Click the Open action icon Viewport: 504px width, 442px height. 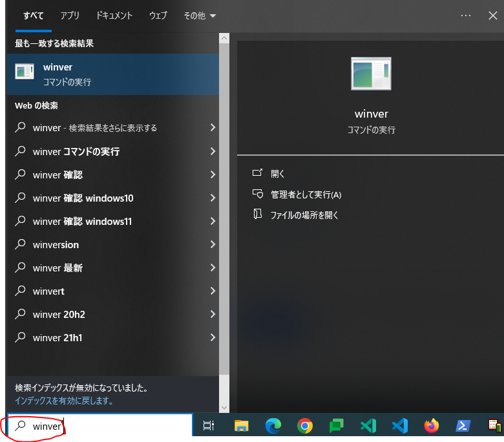(257, 173)
